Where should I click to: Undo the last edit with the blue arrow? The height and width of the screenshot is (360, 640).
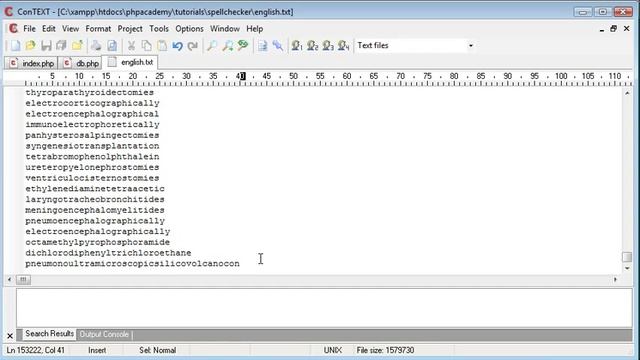click(x=178, y=45)
